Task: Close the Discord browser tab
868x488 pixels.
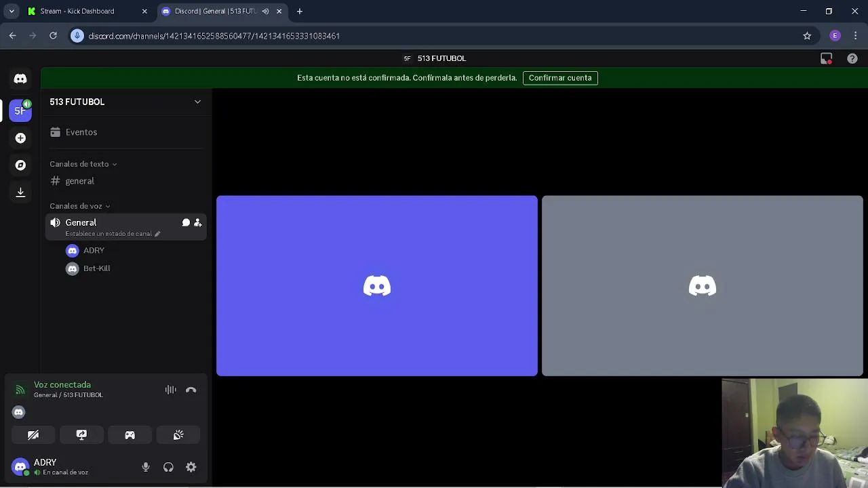Action: [279, 12]
